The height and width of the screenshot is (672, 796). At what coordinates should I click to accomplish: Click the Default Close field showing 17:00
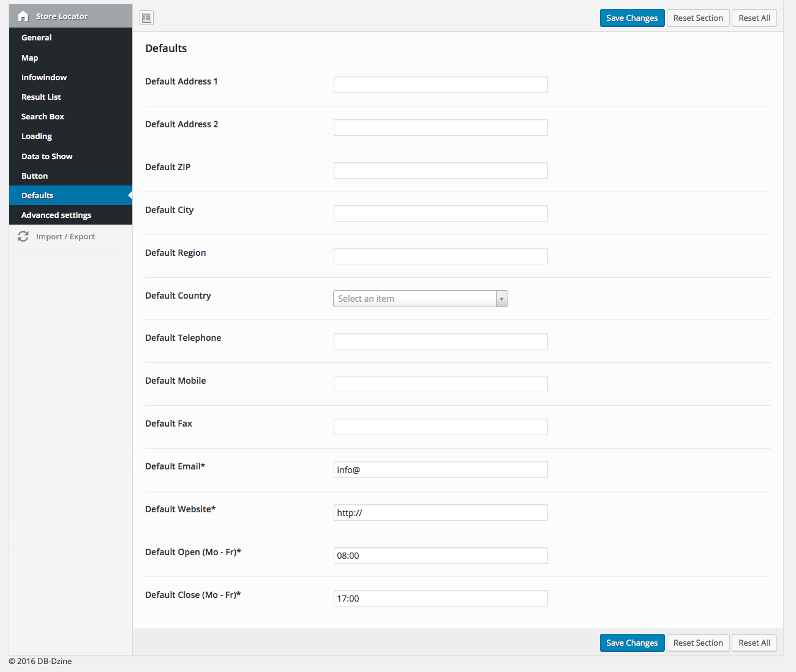click(440, 598)
